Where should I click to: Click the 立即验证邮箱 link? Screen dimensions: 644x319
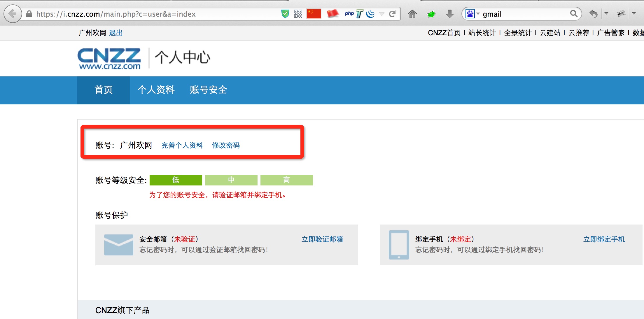[322, 239]
